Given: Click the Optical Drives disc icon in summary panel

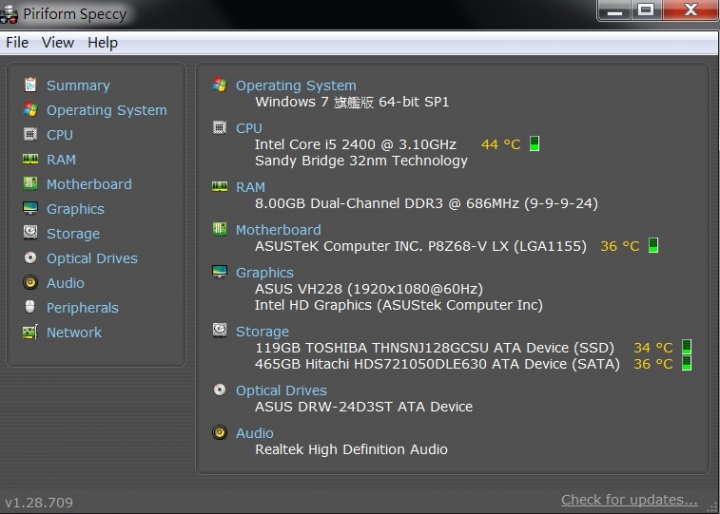Looking at the screenshot, I should tap(219, 390).
